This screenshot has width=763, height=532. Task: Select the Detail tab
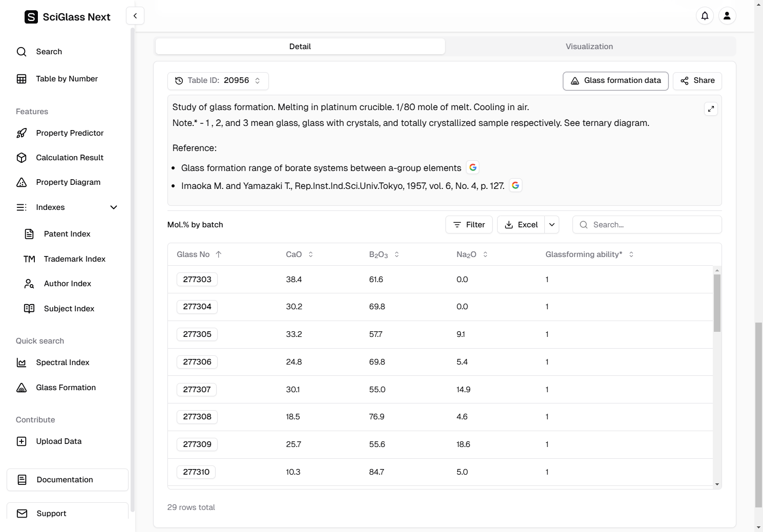300,47
